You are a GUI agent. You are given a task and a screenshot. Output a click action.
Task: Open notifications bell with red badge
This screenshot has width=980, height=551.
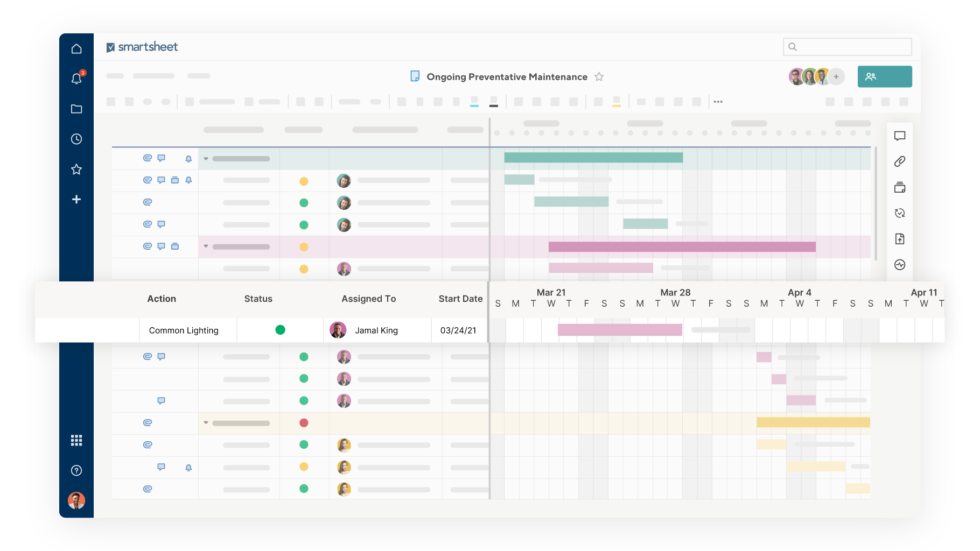76,79
